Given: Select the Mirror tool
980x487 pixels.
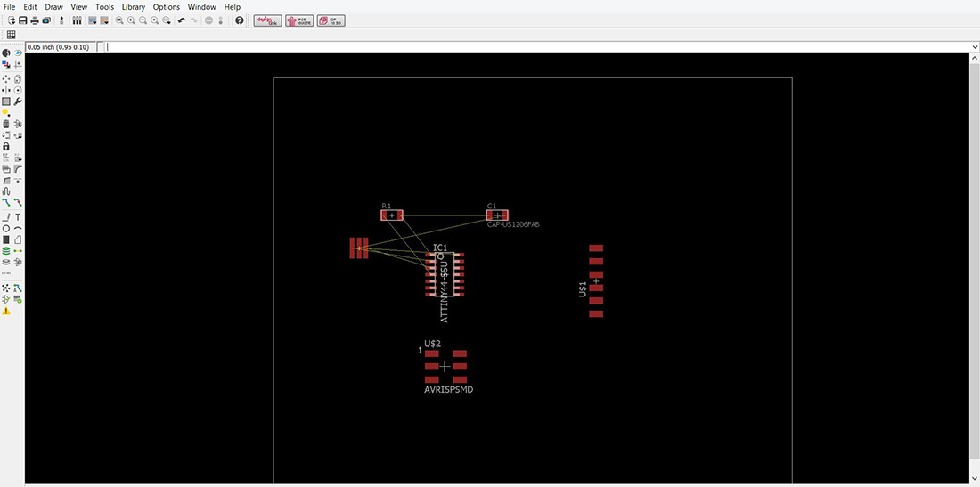Looking at the screenshot, I should click(6, 91).
